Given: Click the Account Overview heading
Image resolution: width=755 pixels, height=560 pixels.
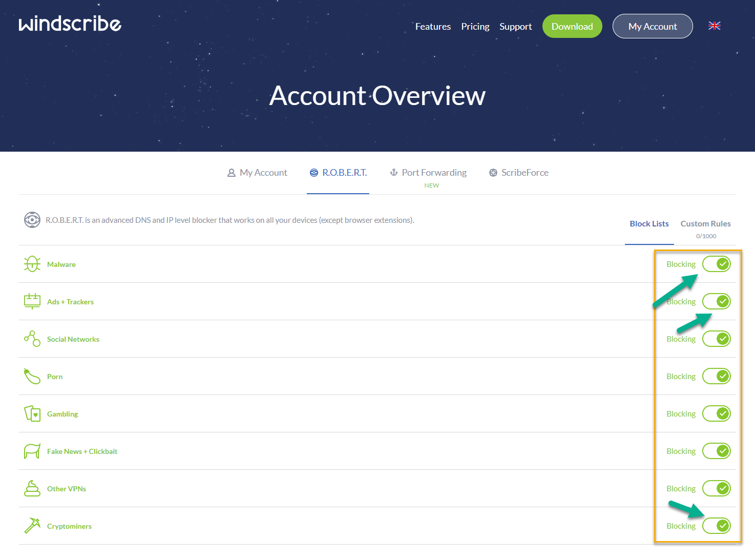Looking at the screenshot, I should tap(378, 96).
